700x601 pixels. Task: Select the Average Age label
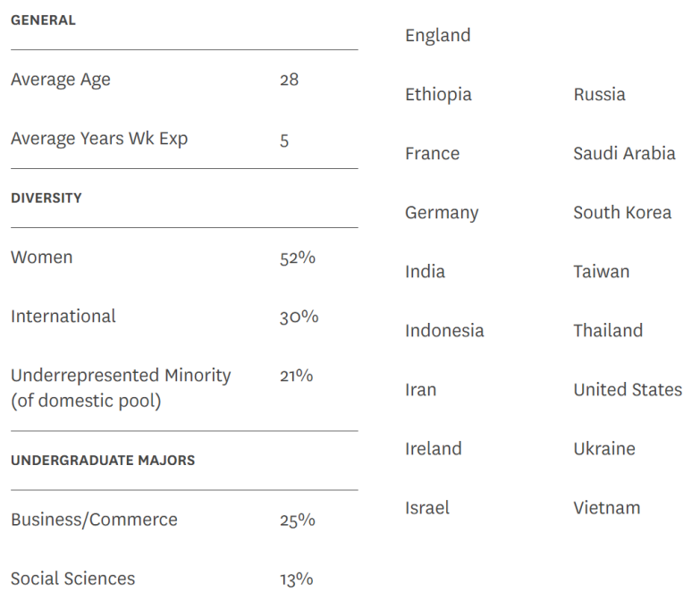tap(61, 80)
